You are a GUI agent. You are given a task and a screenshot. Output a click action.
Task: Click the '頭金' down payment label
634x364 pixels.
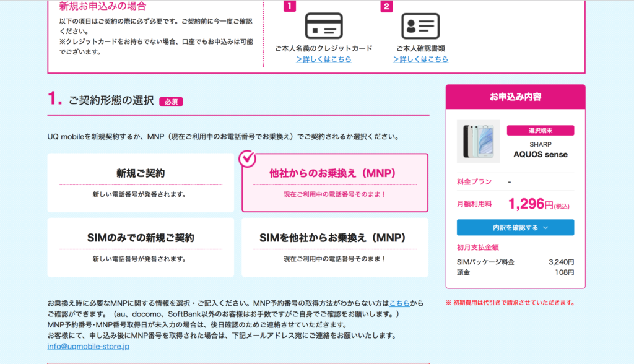coord(463,272)
